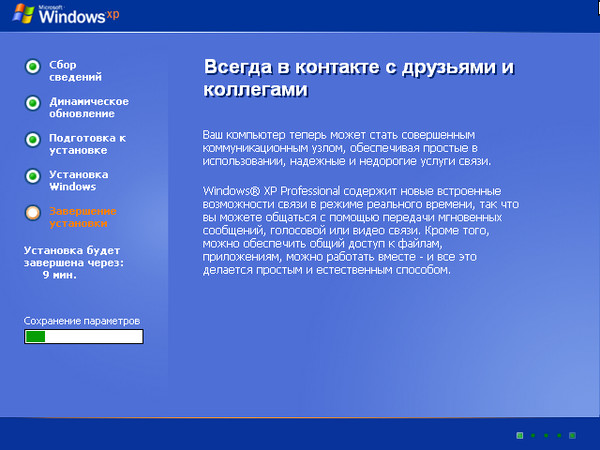Viewport: 600px width, 450px height.
Task: Click the Всегда в контакте headline
Action: click(x=359, y=78)
